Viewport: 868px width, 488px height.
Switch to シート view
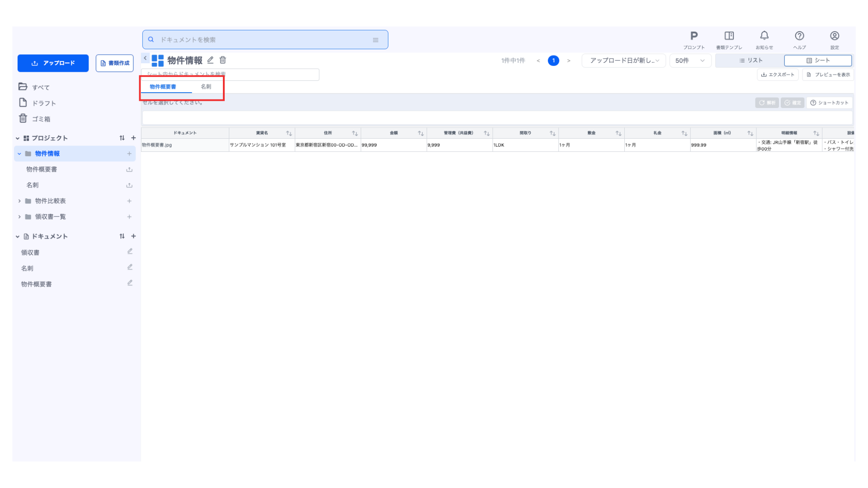pos(818,61)
